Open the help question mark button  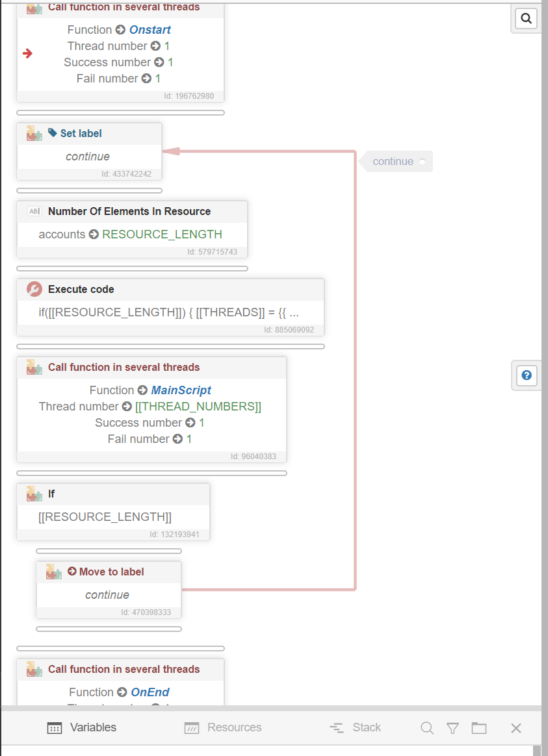[527, 375]
